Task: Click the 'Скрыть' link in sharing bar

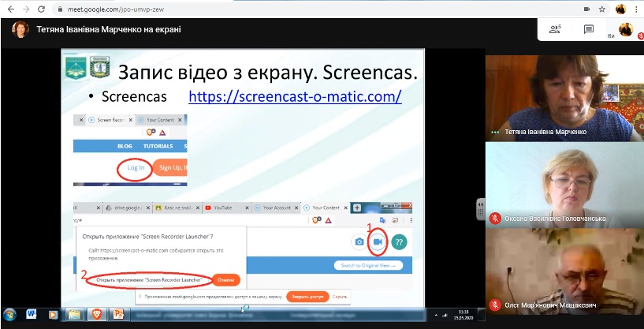Action: pyautogui.click(x=340, y=297)
